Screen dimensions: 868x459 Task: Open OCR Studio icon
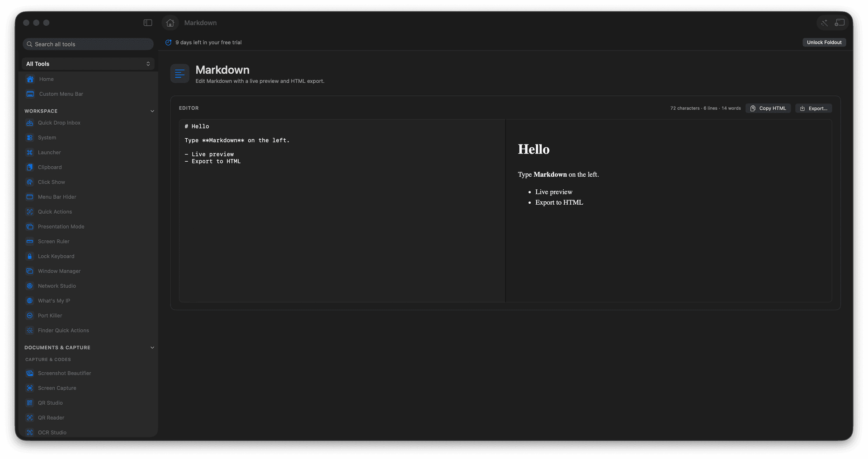[x=30, y=433]
